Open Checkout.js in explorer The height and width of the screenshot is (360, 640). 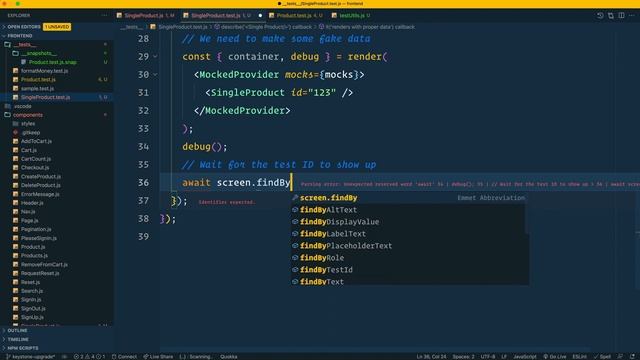point(35,167)
